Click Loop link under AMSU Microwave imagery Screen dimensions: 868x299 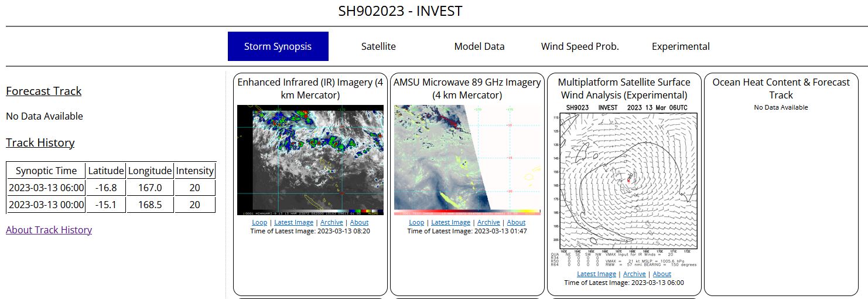click(416, 222)
